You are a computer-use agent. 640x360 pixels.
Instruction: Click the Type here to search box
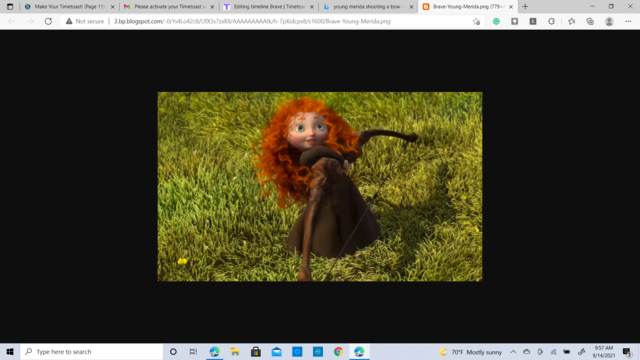tap(92, 351)
